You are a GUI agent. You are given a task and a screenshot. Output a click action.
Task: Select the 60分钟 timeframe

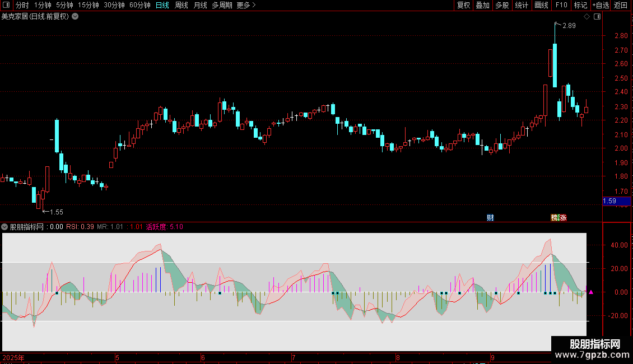[x=140, y=5]
